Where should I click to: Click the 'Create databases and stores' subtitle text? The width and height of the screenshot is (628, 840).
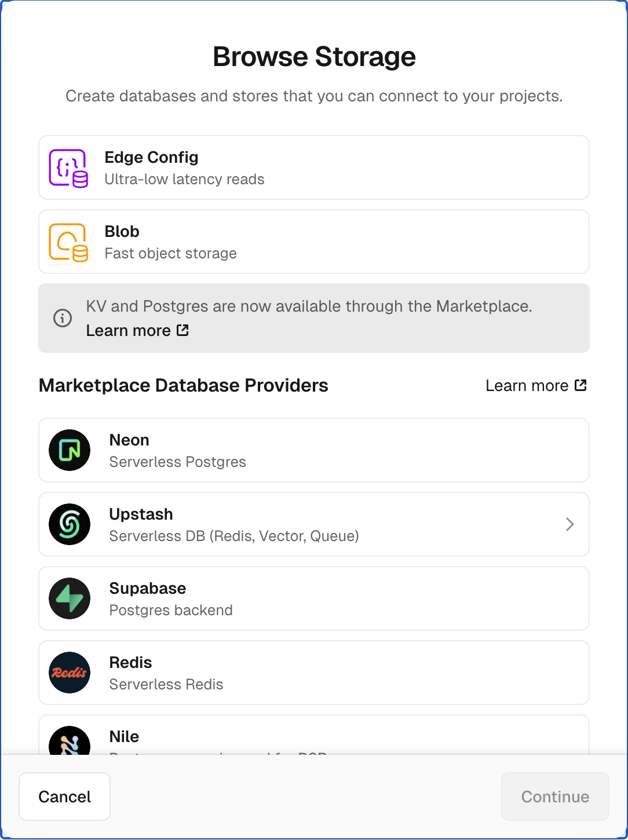(314, 96)
